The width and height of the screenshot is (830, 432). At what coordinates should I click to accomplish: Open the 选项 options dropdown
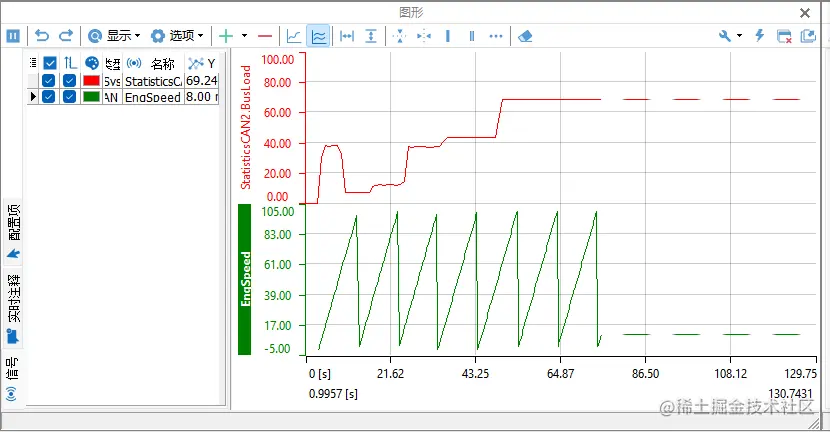coord(177,36)
